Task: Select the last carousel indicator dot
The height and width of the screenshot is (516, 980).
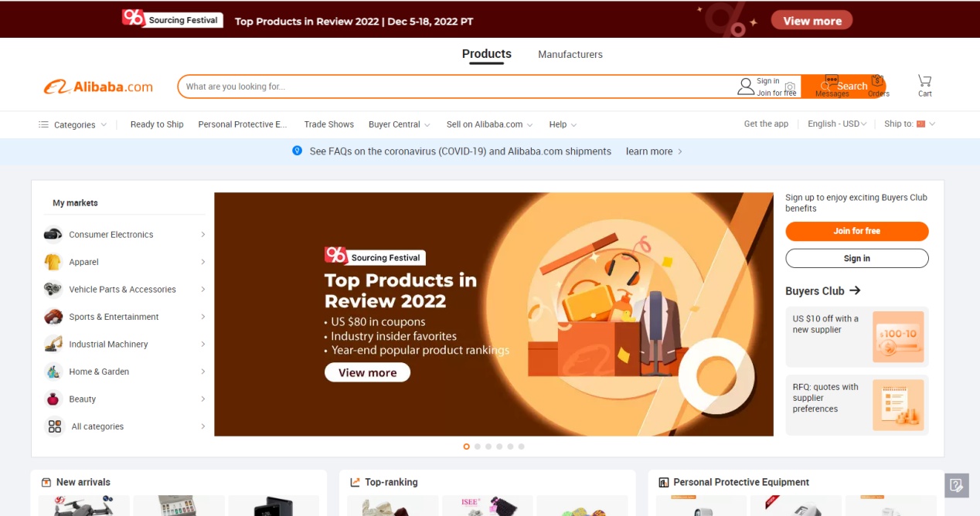Action: coord(521,446)
